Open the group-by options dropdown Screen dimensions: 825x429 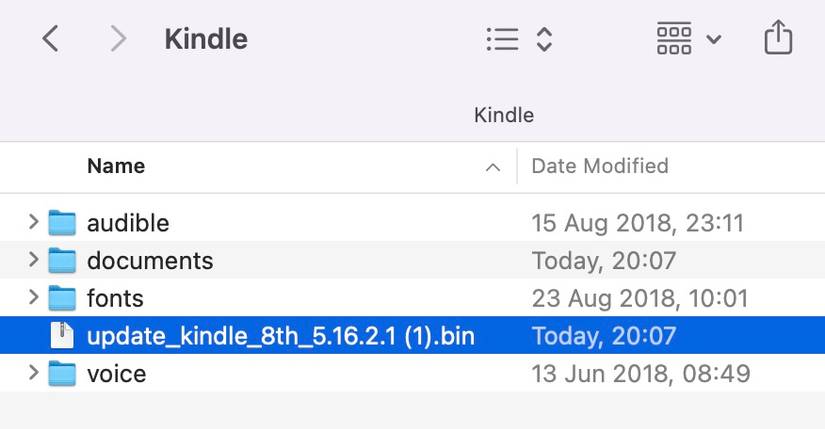coord(688,39)
